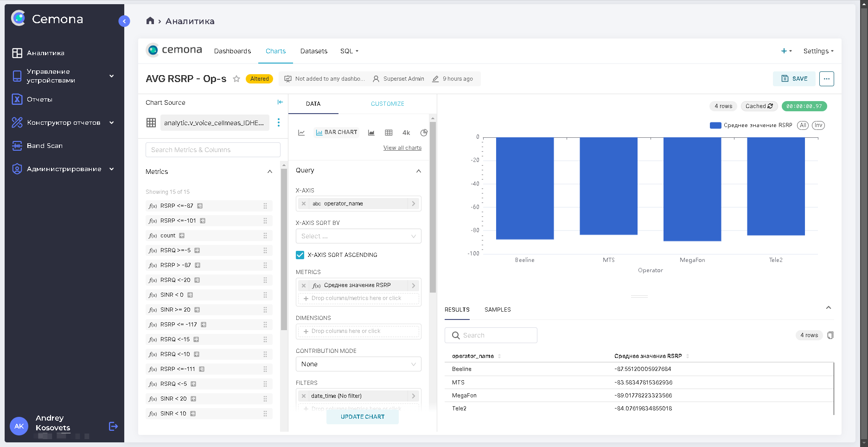Select the table chart type icon
This screenshot has width=868, height=447.
click(x=389, y=133)
